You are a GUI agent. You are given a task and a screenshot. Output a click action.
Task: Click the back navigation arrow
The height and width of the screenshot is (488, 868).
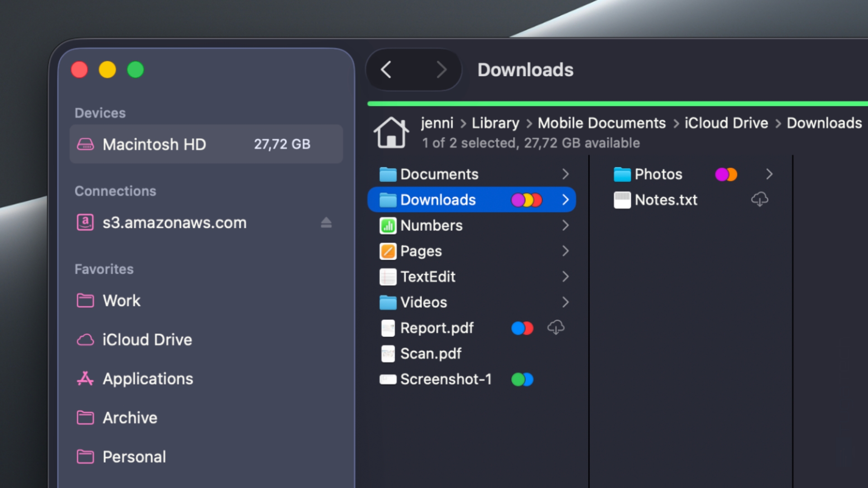(x=386, y=70)
